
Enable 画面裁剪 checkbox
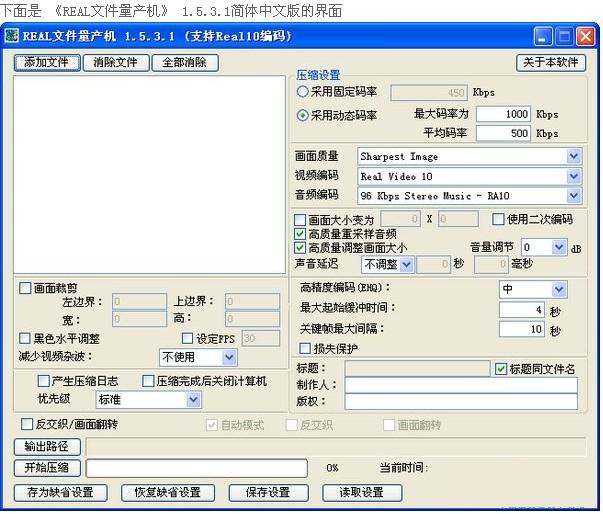coord(25,288)
